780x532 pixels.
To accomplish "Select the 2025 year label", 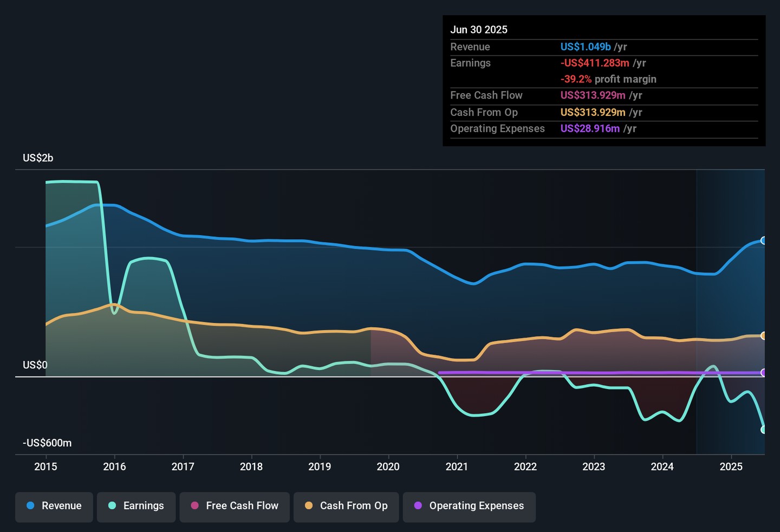I will (731, 467).
